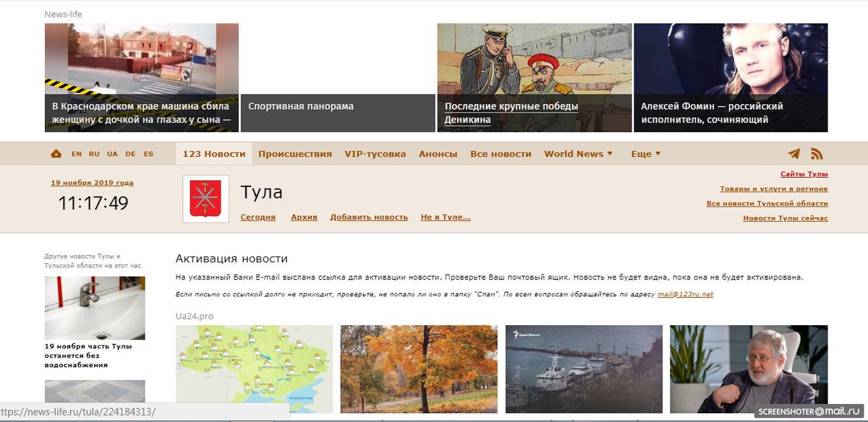Switch site language to ES
Screen dimensions: 868x422
148,154
